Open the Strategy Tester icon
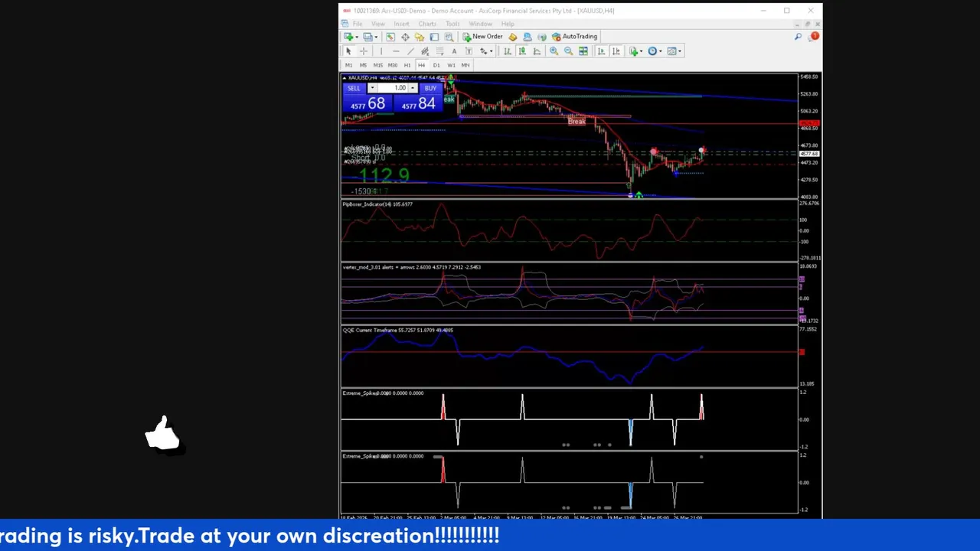 pyautogui.click(x=449, y=37)
